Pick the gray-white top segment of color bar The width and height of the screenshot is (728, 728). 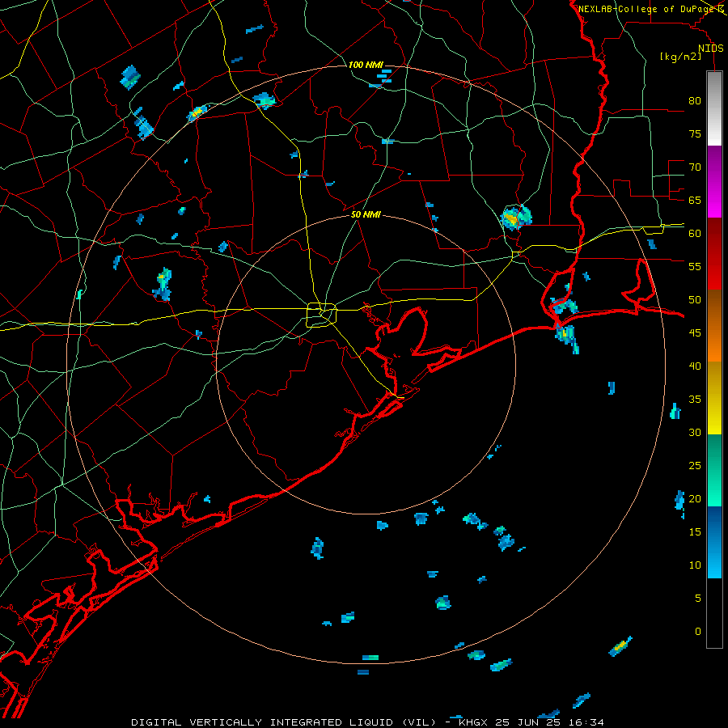(714, 108)
